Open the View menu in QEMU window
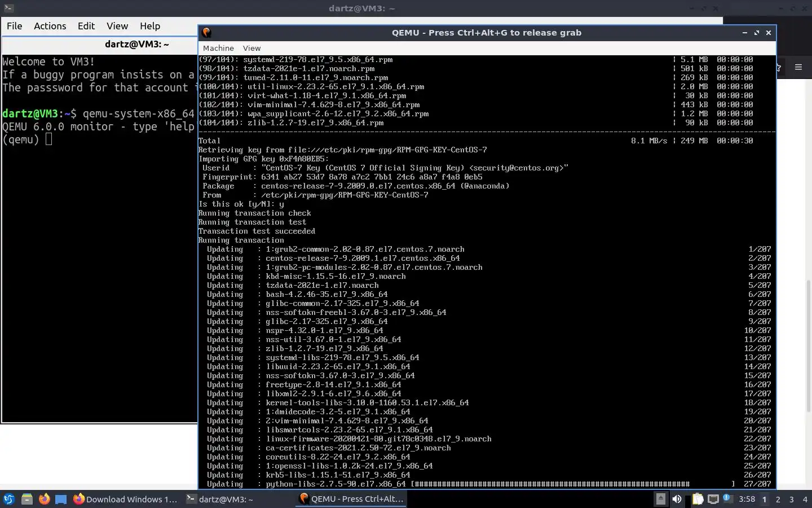 [251, 48]
